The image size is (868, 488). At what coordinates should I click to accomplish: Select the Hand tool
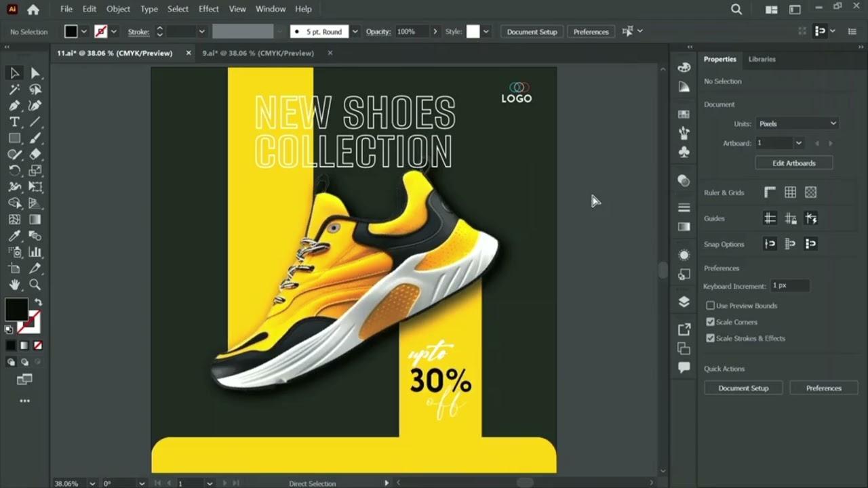(14, 285)
